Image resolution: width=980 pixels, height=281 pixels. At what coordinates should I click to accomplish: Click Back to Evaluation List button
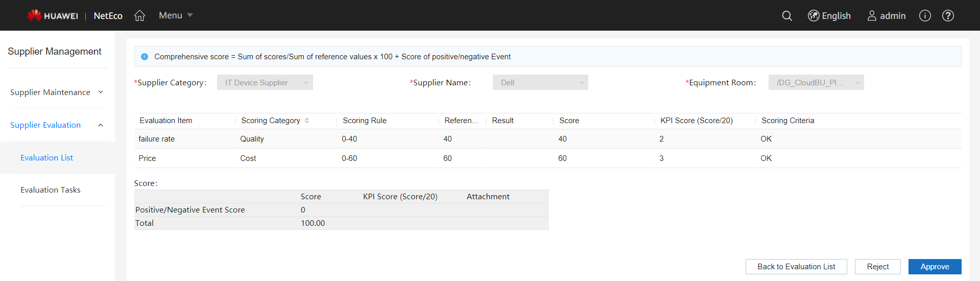click(x=796, y=267)
